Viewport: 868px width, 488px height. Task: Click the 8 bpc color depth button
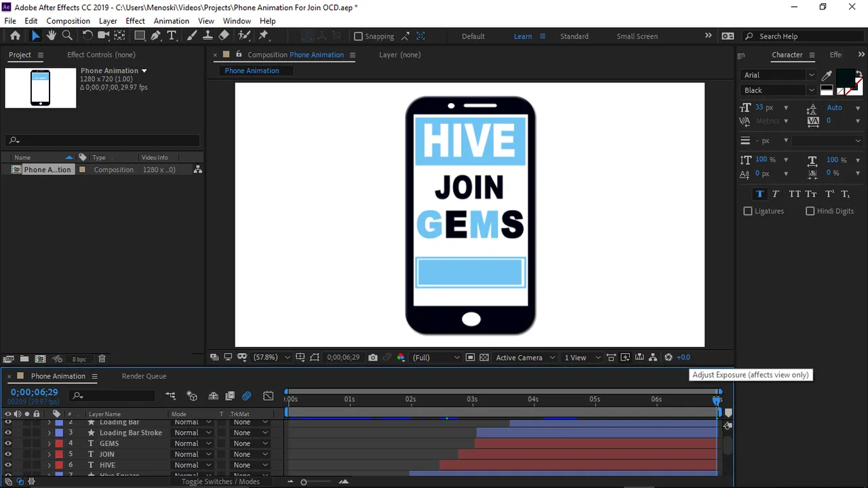[x=79, y=359]
